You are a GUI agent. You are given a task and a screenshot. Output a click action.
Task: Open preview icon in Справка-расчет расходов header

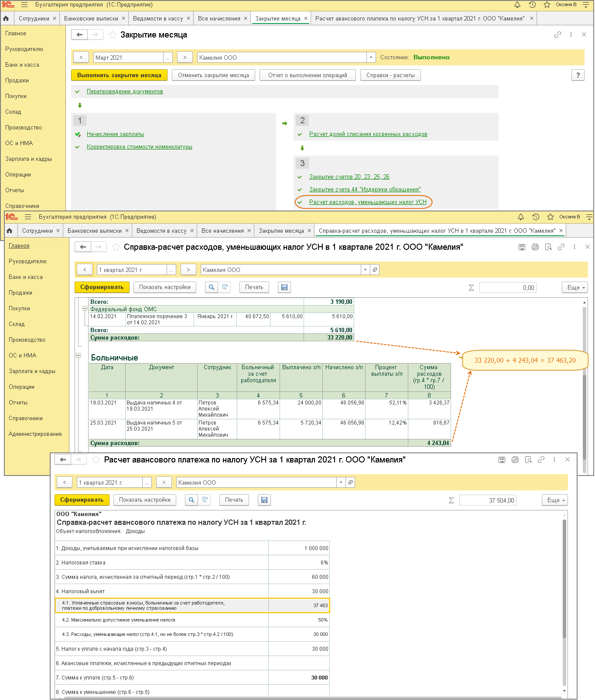click(x=549, y=247)
